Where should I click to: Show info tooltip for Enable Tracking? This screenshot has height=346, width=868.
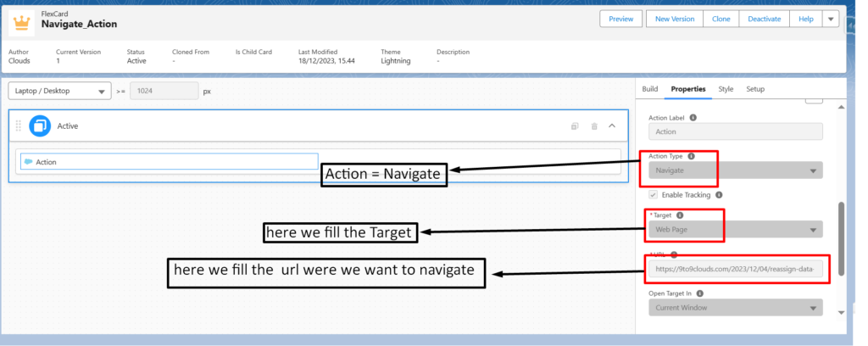[719, 195]
